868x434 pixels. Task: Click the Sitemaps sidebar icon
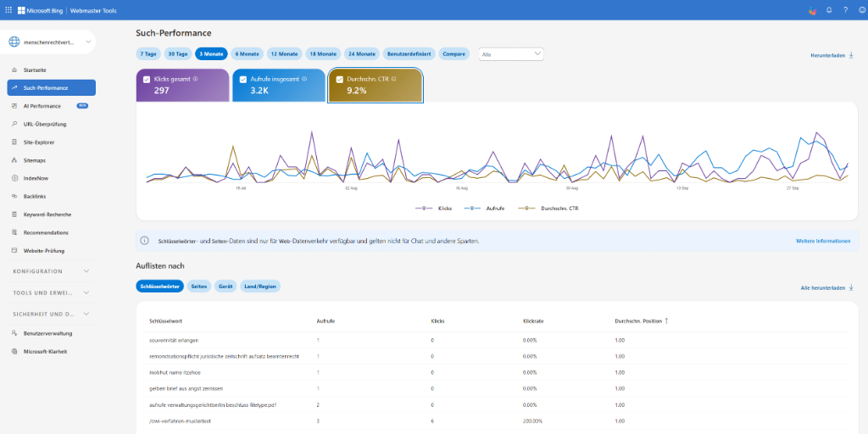click(14, 160)
